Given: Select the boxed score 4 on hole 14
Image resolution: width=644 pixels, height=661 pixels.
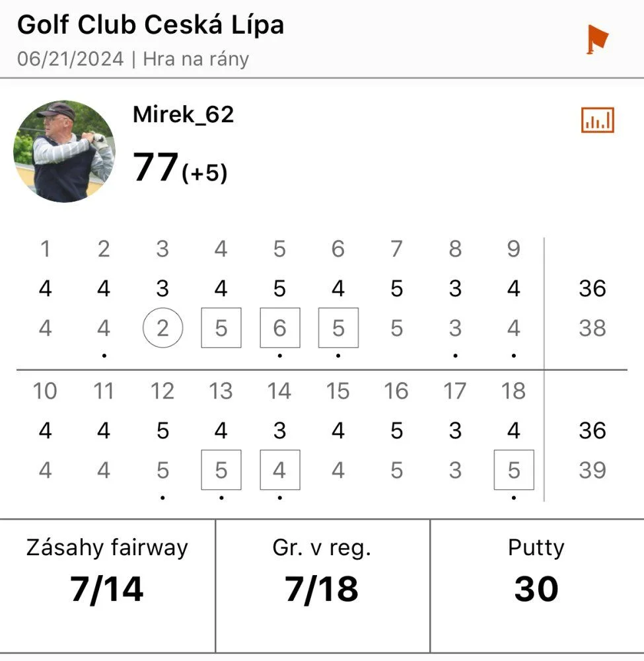Looking at the screenshot, I should (x=280, y=469).
